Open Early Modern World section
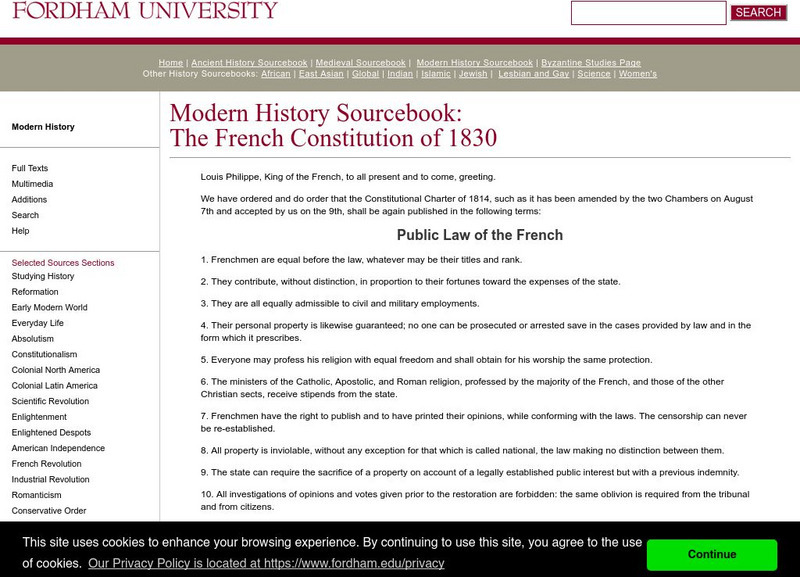This screenshot has height=577, width=800. click(x=49, y=307)
